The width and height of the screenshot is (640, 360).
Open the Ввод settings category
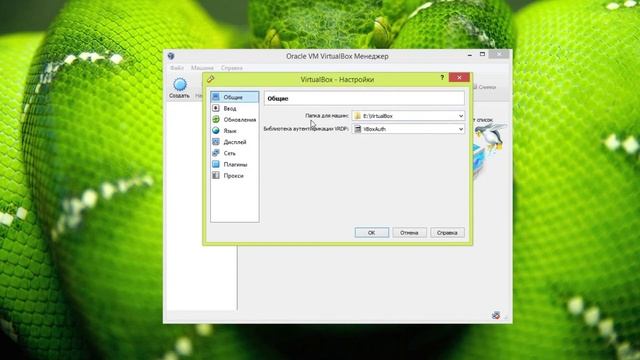pos(234,108)
